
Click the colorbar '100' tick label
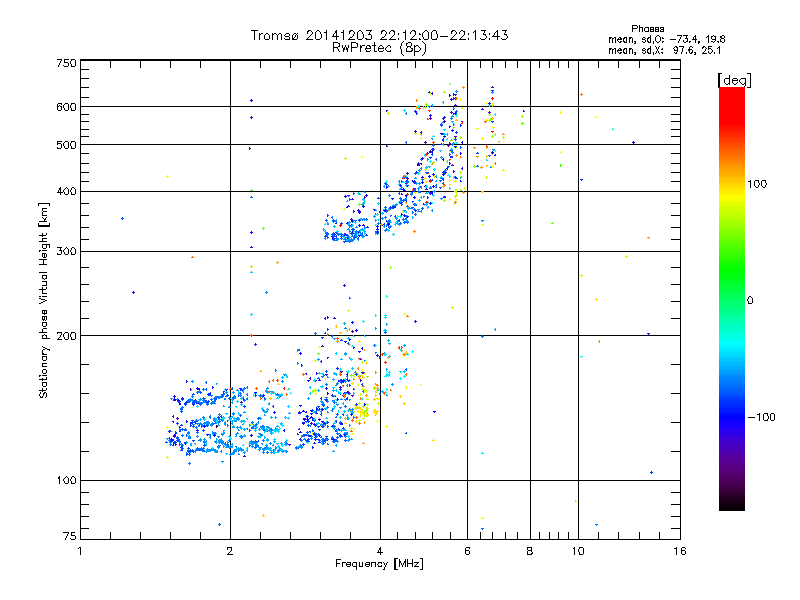pos(757,184)
